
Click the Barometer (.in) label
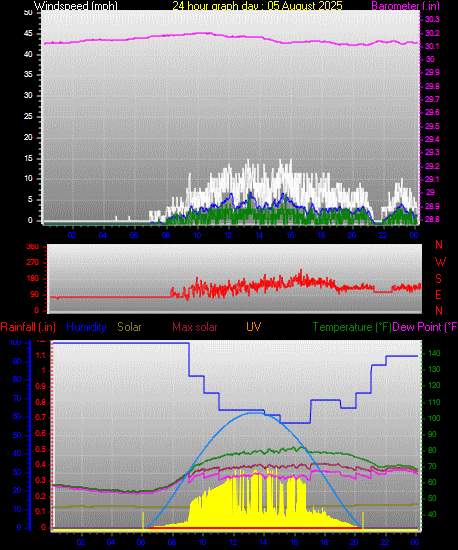405,6
